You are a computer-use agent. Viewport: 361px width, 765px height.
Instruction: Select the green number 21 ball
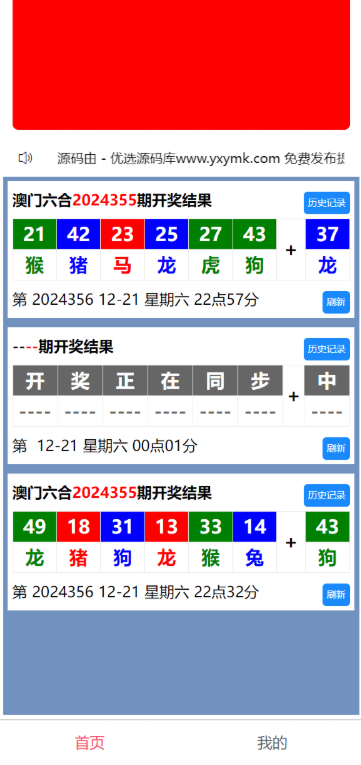[x=35, y=234]
